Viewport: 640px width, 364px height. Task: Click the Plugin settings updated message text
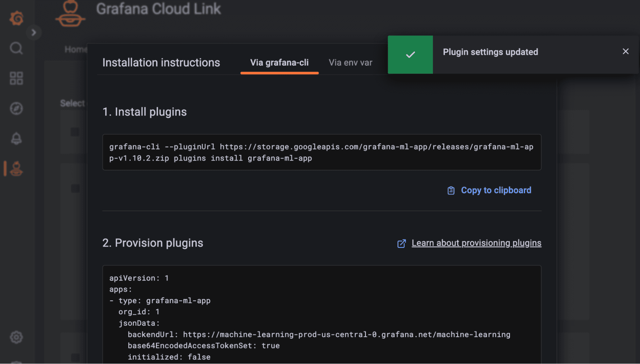[490, 52]
